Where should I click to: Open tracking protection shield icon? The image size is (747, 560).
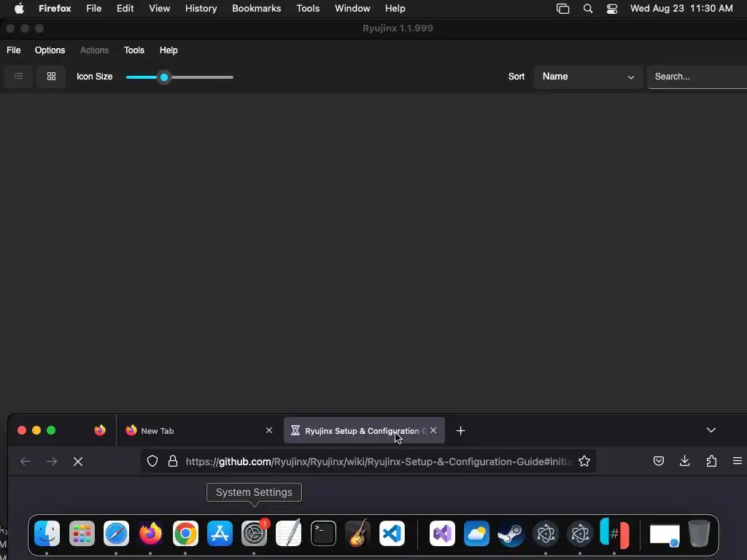(x=152, y=461)
